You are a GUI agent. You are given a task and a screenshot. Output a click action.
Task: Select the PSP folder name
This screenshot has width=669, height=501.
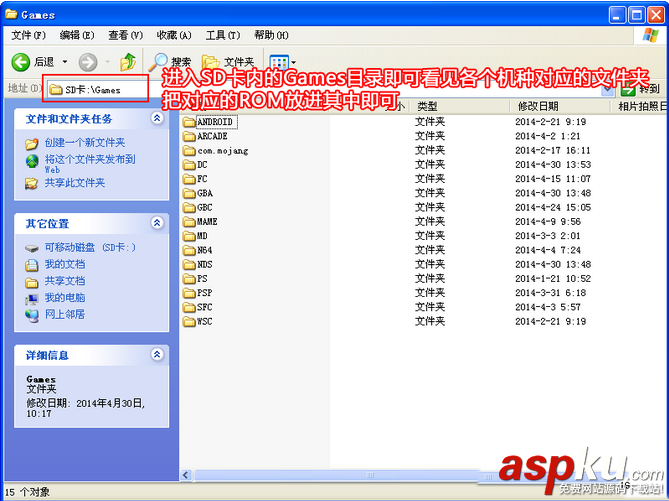pos(205,293)
